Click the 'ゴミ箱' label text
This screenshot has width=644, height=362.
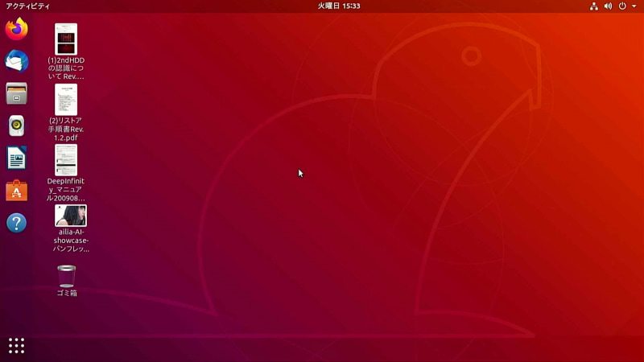(67, 293)
